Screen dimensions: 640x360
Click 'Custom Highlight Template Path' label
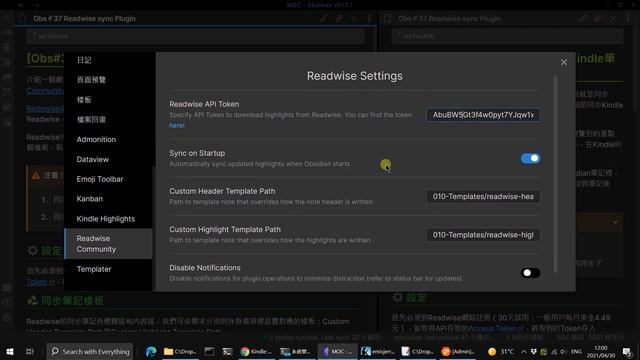[x=225, y=229]
